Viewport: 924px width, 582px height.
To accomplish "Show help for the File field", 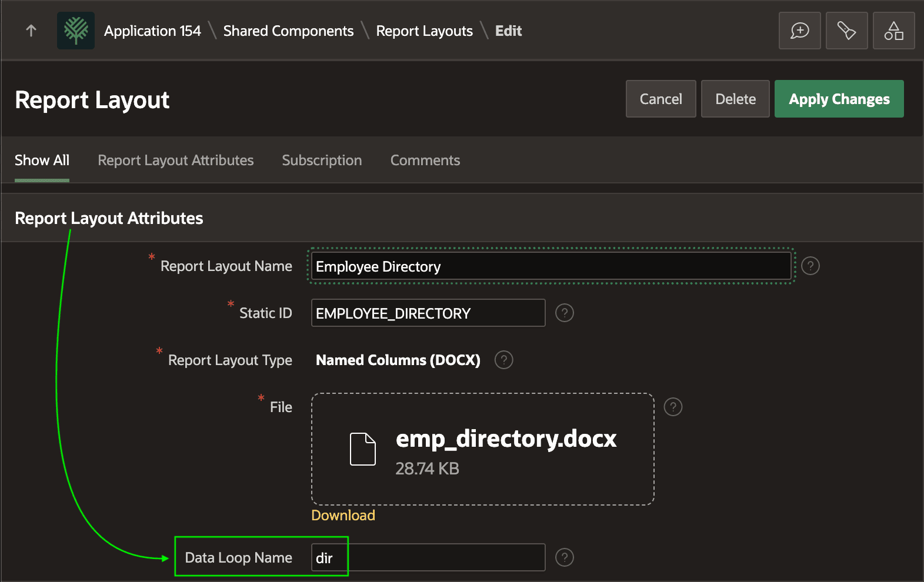I will [673, 407].
